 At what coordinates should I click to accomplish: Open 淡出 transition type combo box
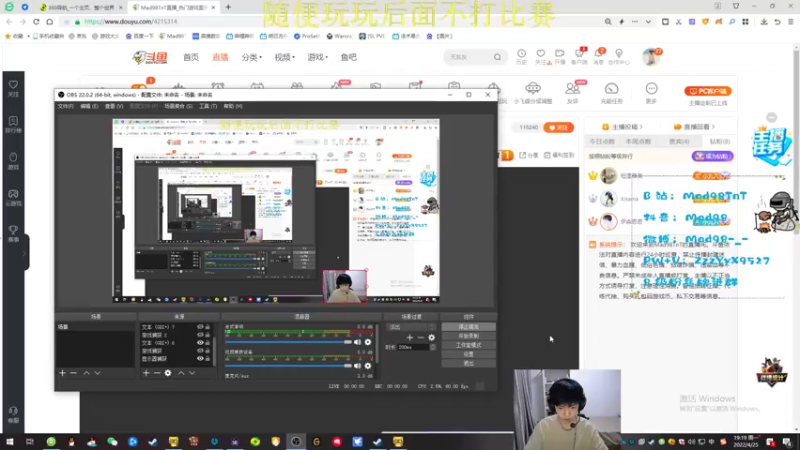pyautogui.click(x=411, y=327)
